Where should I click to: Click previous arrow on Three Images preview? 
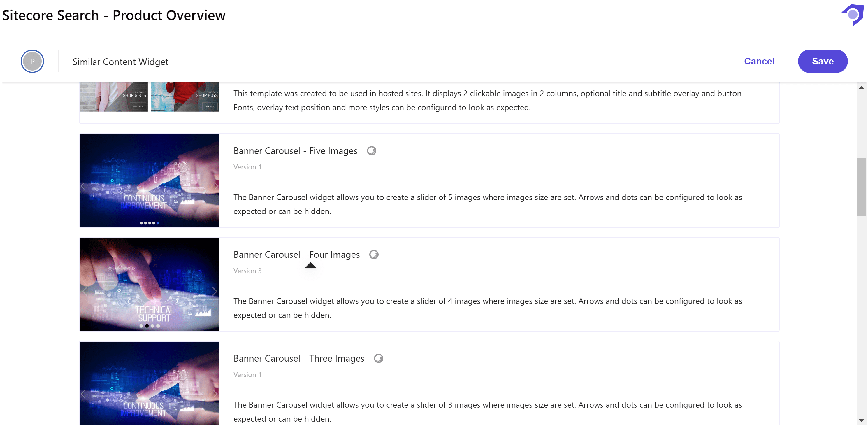point(83,394)
